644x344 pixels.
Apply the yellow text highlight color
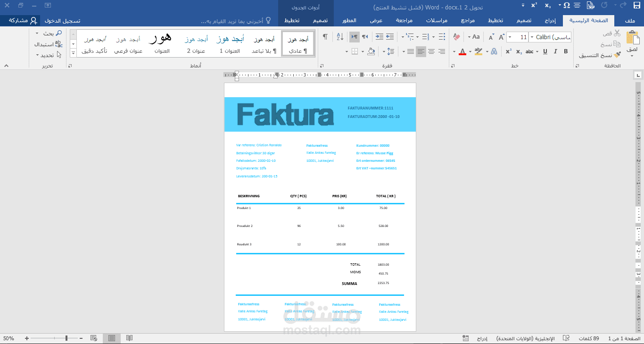click(478, 51)
